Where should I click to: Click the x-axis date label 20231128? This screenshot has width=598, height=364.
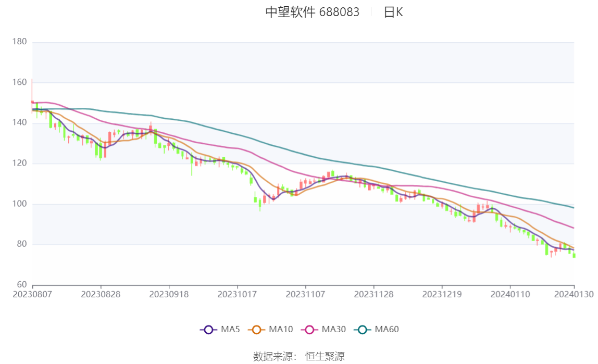click(x=374, y=295)
